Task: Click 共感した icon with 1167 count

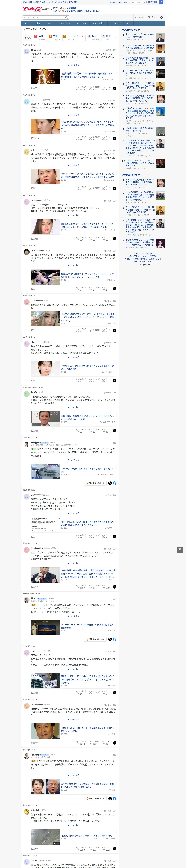Action: coord(77,587)
